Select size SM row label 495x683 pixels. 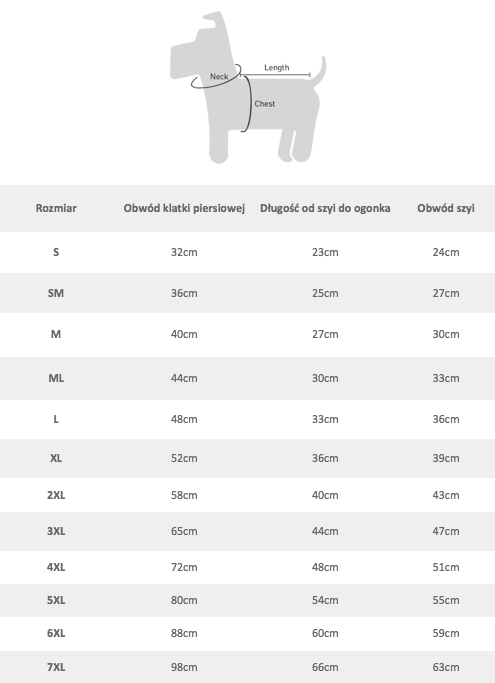click(x=56, y=293)
